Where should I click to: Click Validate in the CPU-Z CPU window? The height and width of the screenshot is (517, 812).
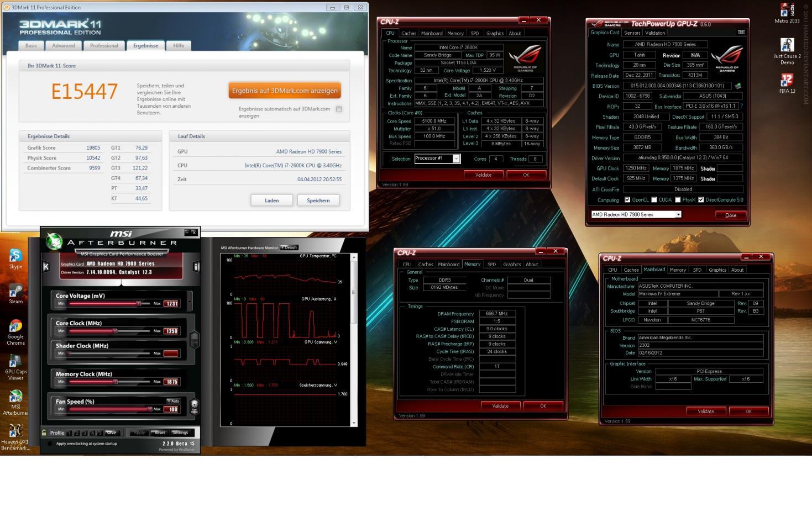(x=483, y=175)
